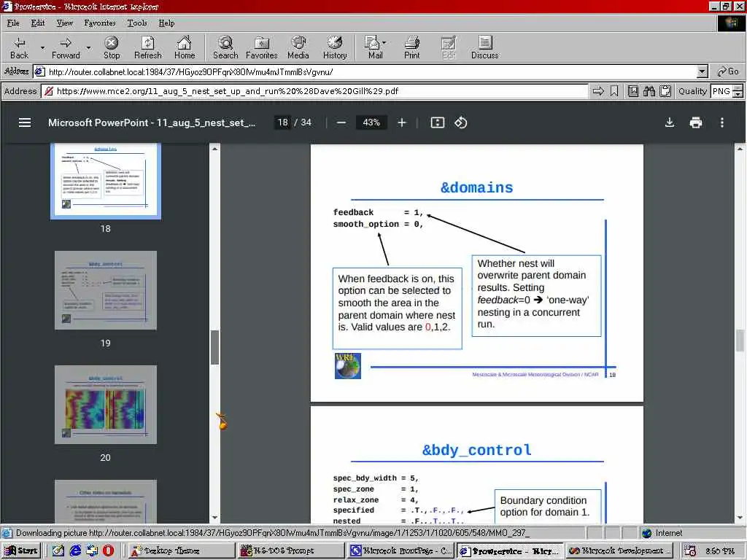Launch Internet Explorer from quick launch
Image resolution: width=747 pixels, height=560 pixels.
tap(75, 551)
